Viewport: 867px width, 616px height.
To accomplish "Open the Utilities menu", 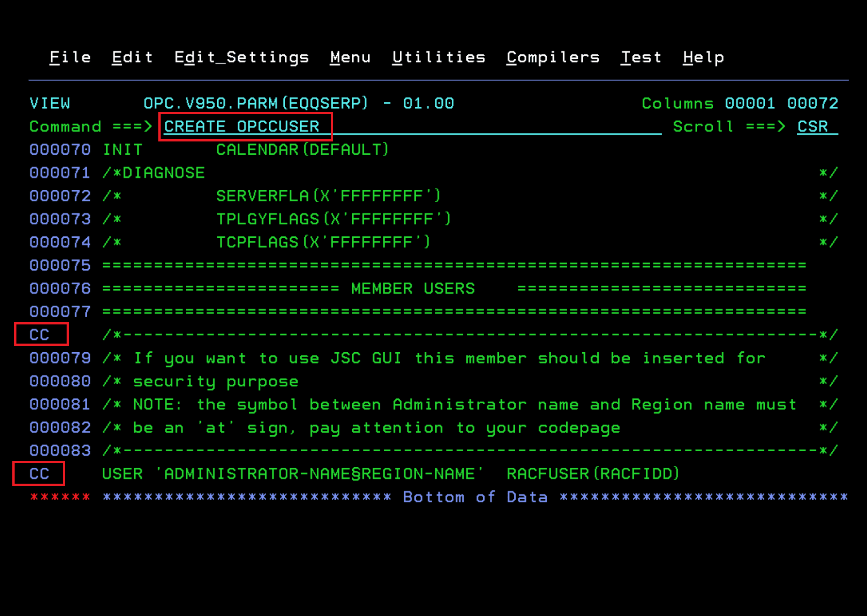I will 439,57.
